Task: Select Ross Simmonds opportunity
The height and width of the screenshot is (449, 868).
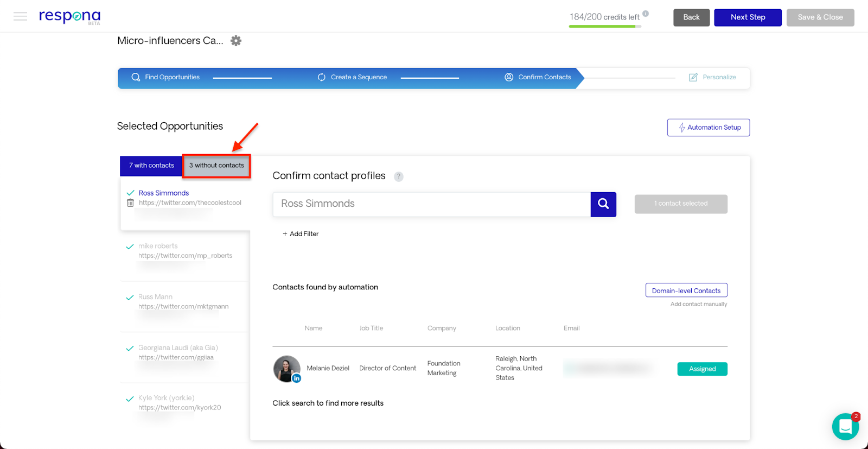Action: click(x=164, y=193)
